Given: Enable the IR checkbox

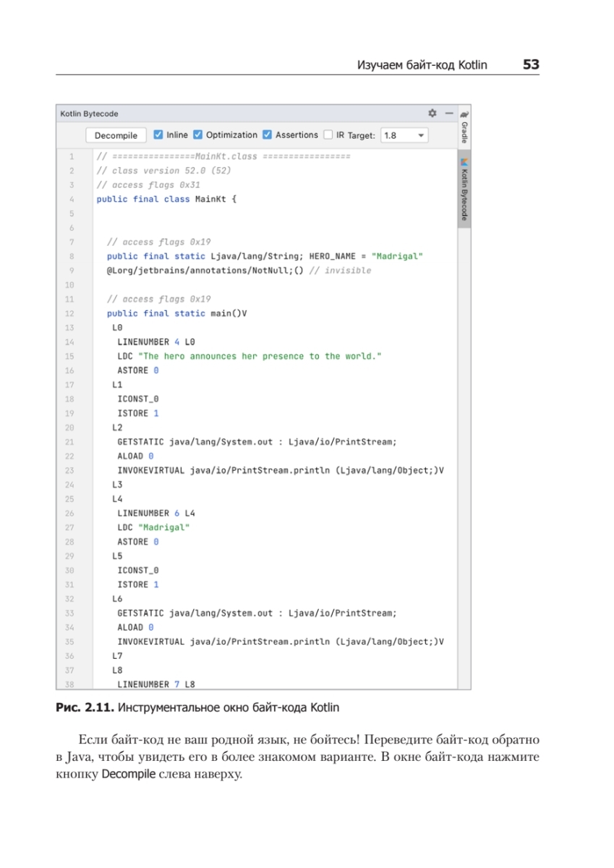Looking at the screenshot, I should [328, 135].
